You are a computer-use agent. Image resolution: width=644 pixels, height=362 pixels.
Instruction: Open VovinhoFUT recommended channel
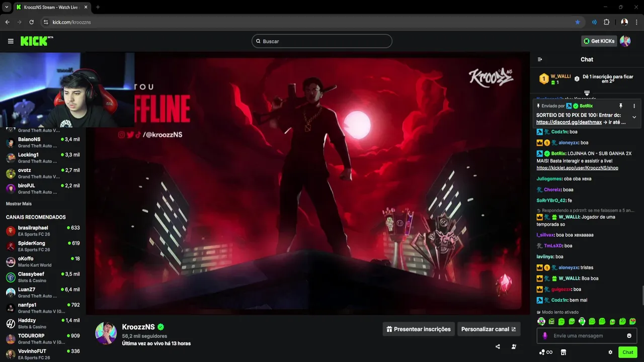coord(43,354)
